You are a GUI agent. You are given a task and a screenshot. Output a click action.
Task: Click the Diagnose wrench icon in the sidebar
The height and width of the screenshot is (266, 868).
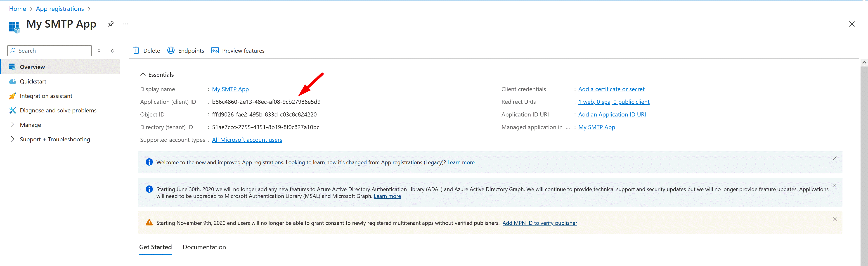pyautogui.click(x=12, y=110)
